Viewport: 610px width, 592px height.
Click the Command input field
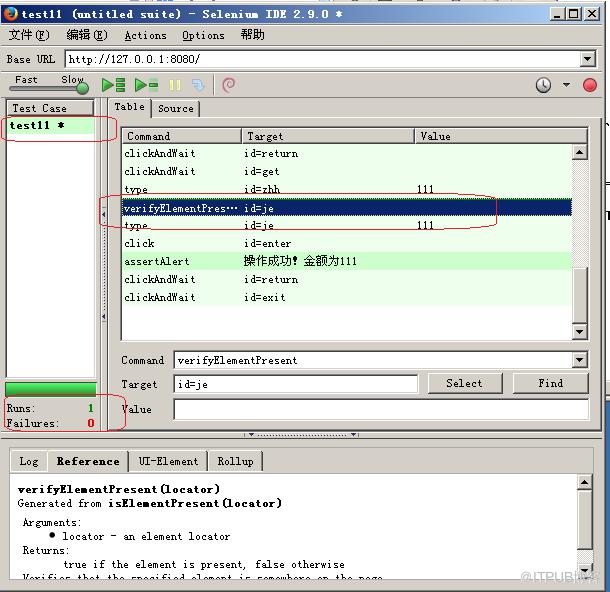373,360
